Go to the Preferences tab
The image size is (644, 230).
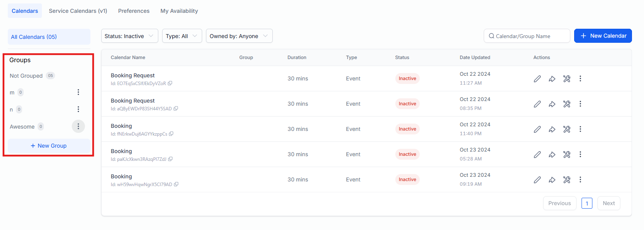tap(134, 11)
